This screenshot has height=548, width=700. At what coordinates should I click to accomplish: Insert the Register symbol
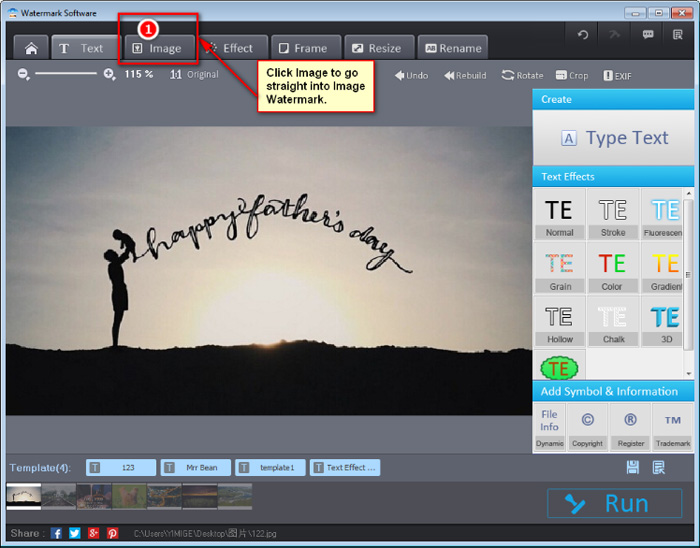630,428
